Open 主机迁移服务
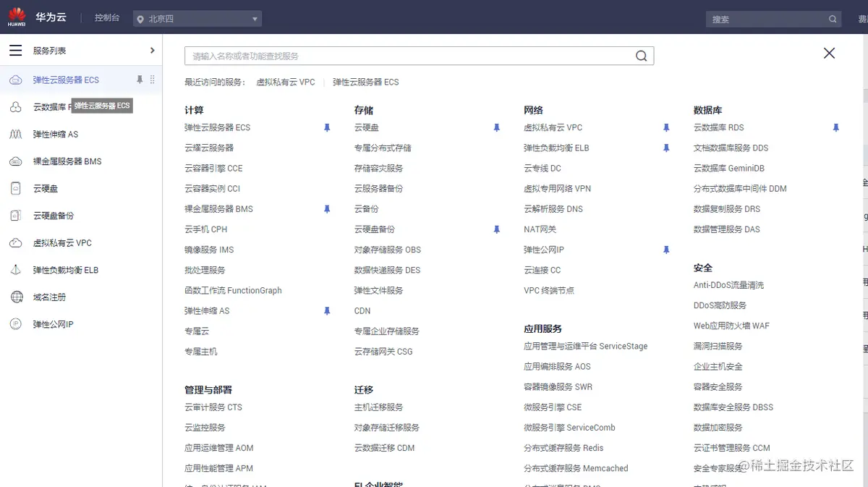 tap(379, 407)
